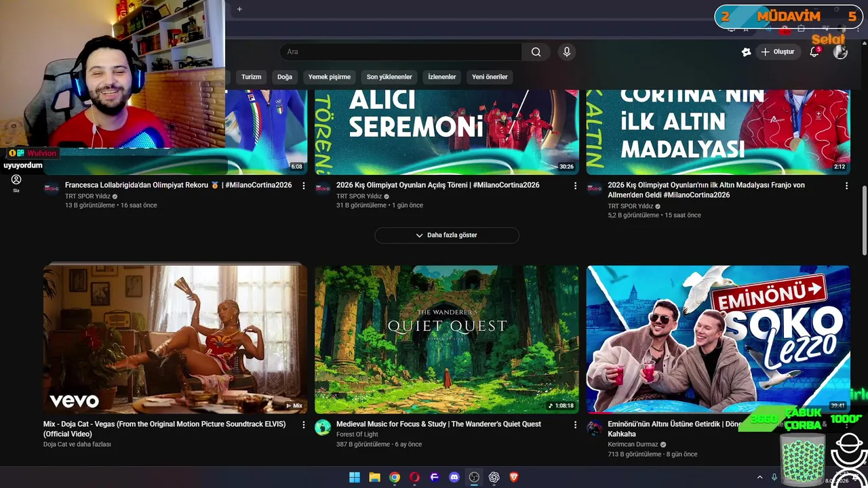Open File Explorer from taskbar

(374, 477)
